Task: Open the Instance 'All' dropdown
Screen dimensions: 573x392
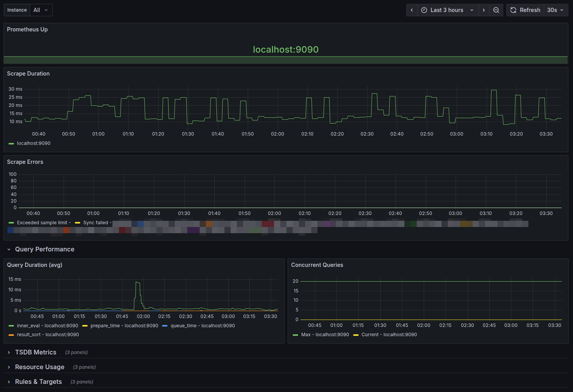Action: (41, 10)
